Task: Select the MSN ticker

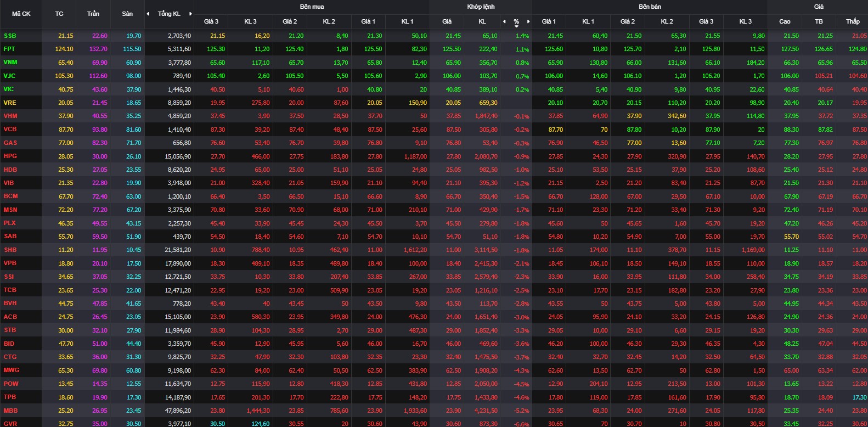Action: pyautogui.click(x=10, y=210)
